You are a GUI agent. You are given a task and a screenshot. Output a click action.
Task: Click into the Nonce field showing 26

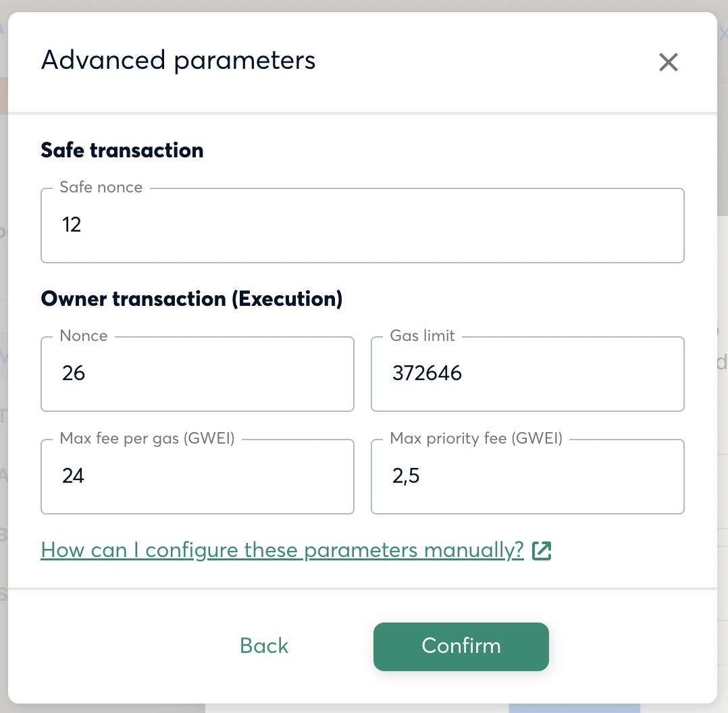click(197, 373)
